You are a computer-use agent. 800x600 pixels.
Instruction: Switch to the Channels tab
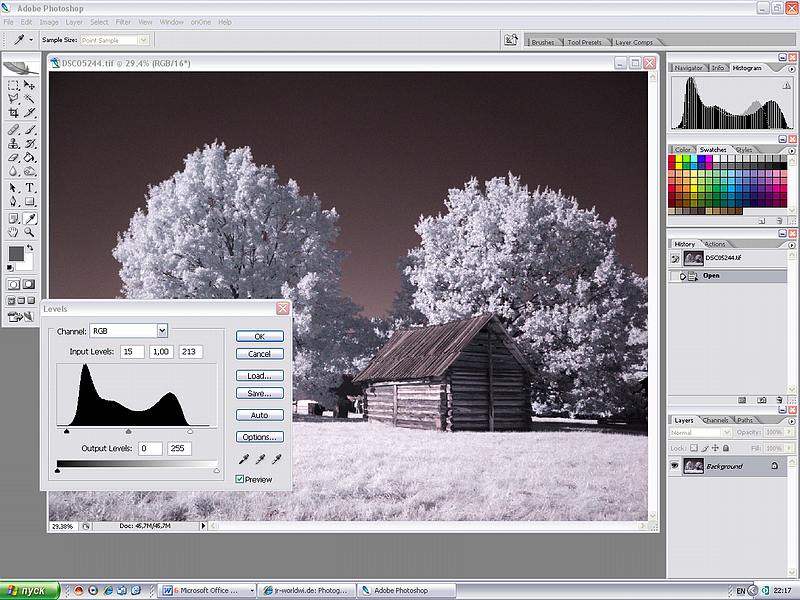(715, 420)
